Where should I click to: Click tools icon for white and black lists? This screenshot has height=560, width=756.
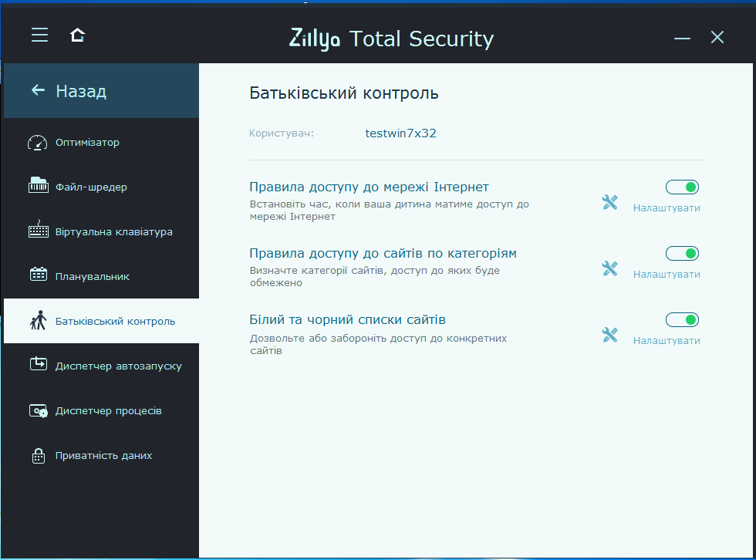(610, 335)
